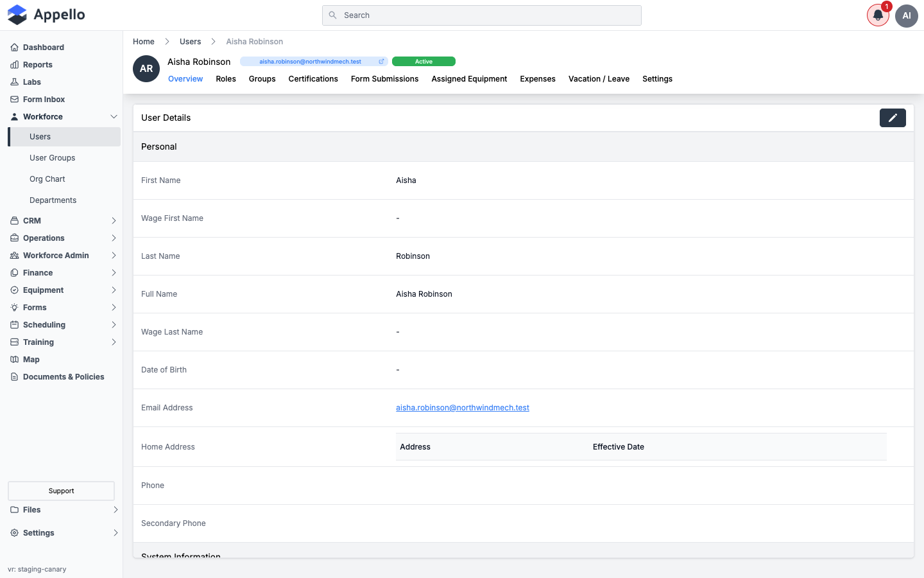The image size is (924, 578).
Task: Click the Reports chart icon in sidebar
Action: [14, 65]
